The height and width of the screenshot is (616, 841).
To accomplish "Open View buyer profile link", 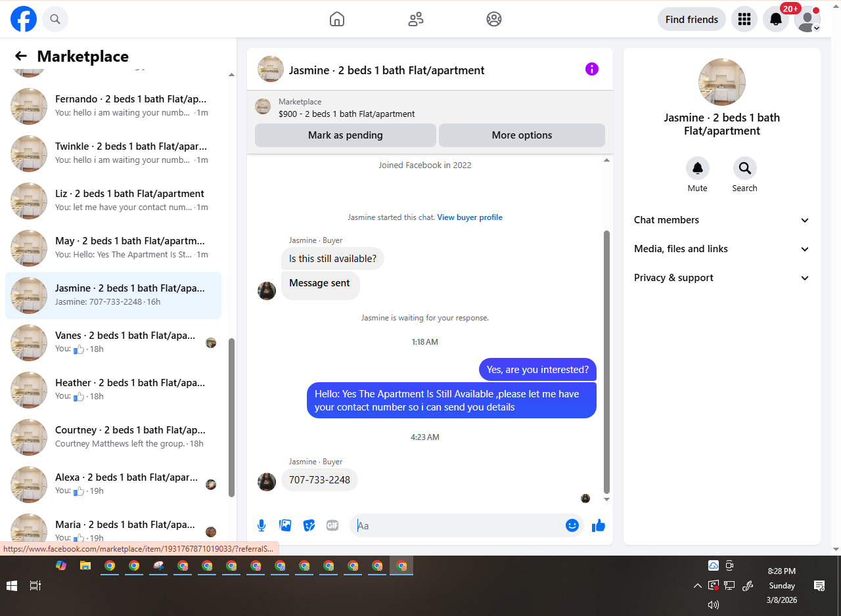I will [x=470, y=217].
